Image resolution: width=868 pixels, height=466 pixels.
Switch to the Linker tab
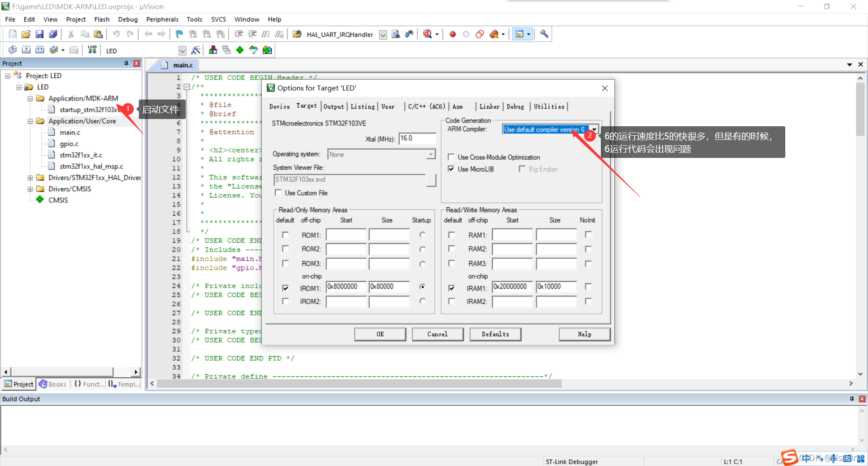489,107
